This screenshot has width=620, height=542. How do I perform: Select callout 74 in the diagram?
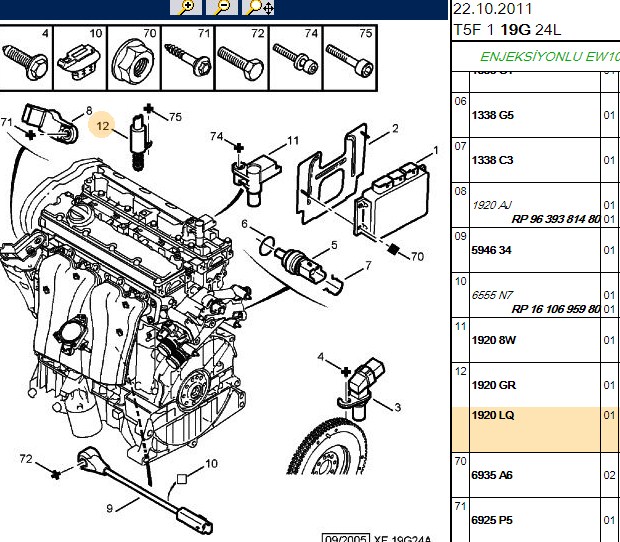[x=217, y=136]
